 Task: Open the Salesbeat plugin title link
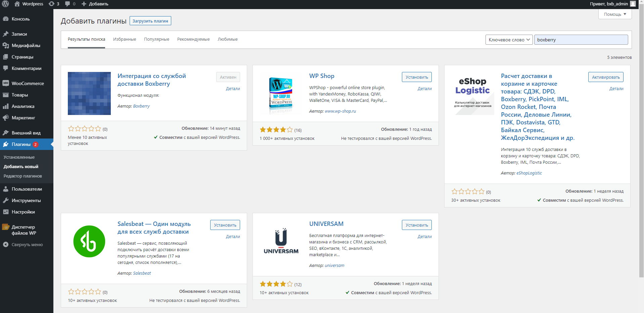click(x=154, y=228)
